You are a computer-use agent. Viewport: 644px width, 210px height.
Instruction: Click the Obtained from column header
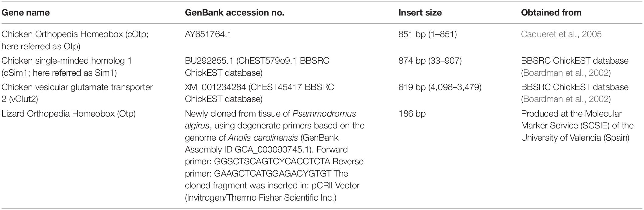pyautogui.click(x=551, y=12)
